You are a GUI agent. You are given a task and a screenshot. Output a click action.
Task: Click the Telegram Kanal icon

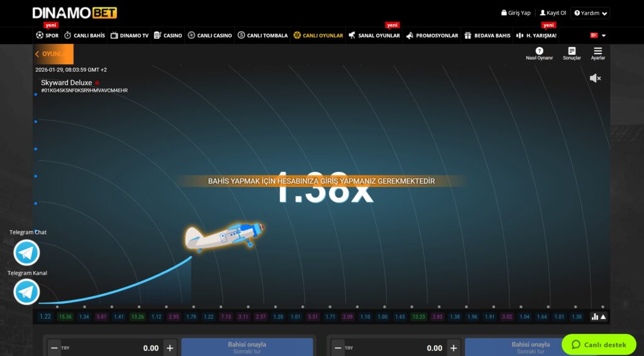pyautogui.click(x=26, y=292)
